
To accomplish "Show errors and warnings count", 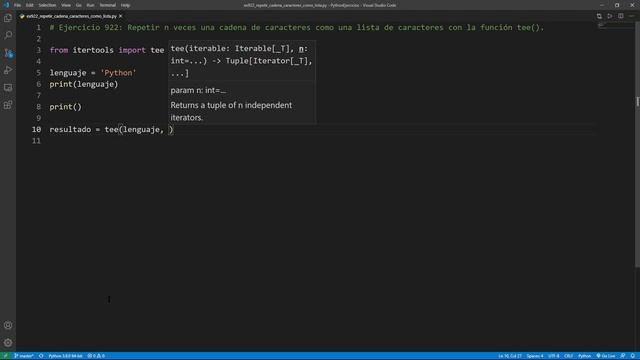I will (x=96, y=356).
